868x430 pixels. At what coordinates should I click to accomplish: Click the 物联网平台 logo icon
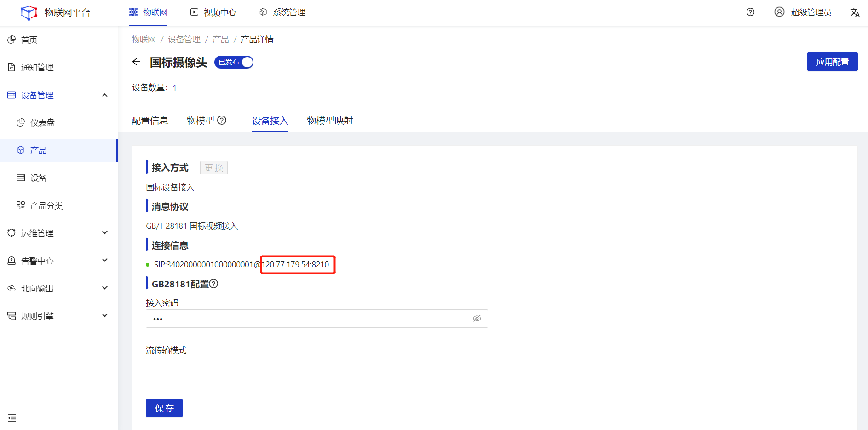click(x=29, y=13)
